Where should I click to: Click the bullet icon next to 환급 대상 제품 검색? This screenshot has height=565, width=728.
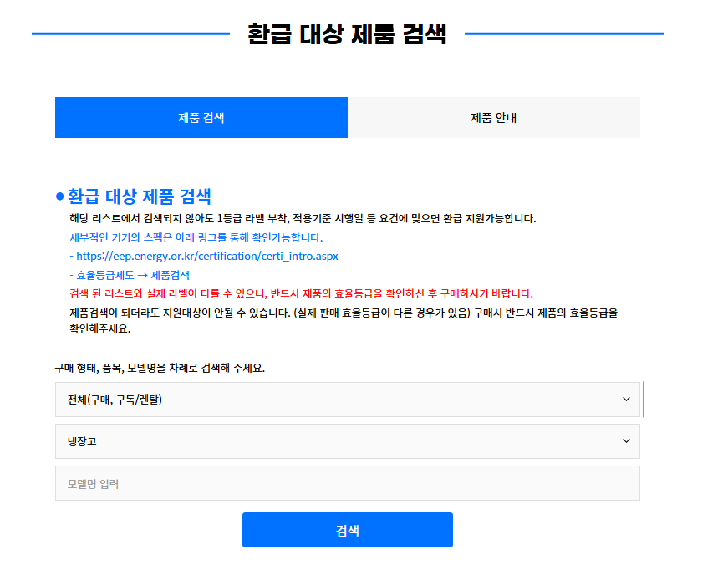57,196
